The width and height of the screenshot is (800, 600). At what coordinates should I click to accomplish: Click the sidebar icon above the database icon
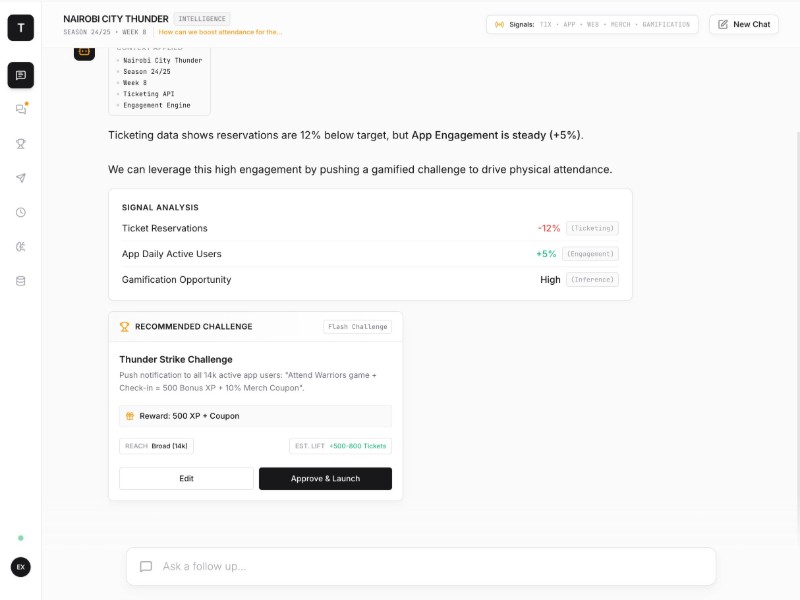(x=20, y=246)
